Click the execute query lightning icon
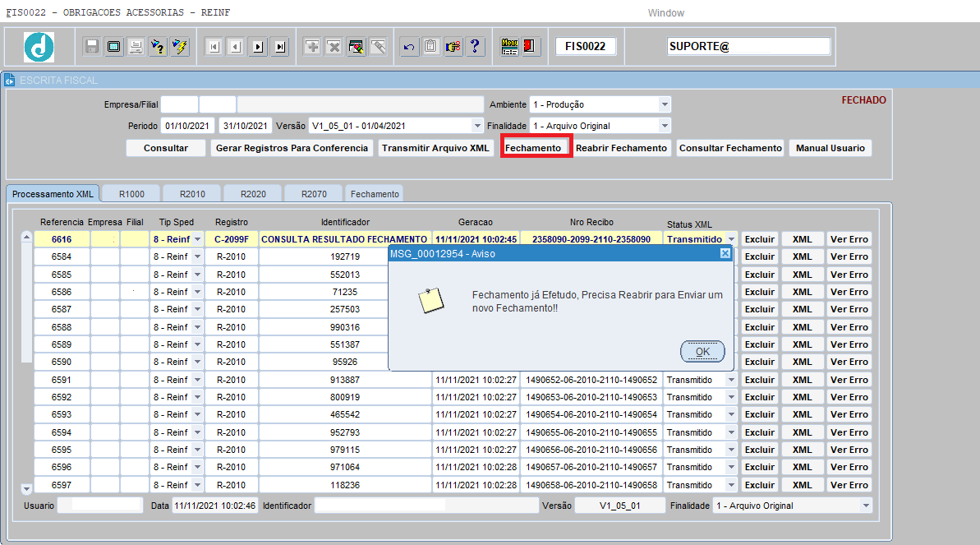980x545 pixels. pos(180,46)
